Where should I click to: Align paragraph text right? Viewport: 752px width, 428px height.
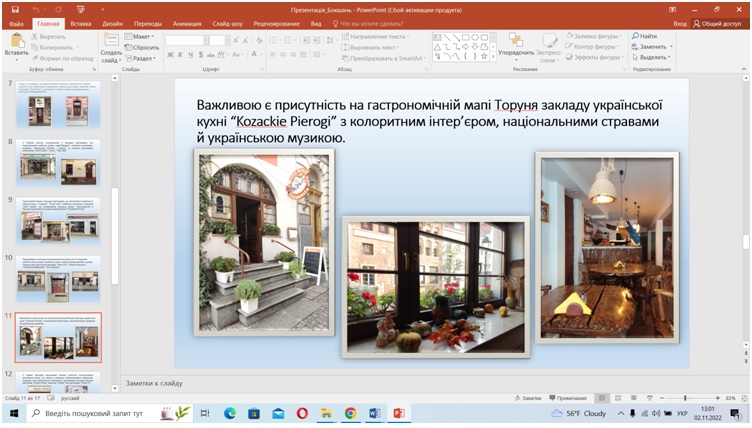pyautogui.click(x=293, y=55)
